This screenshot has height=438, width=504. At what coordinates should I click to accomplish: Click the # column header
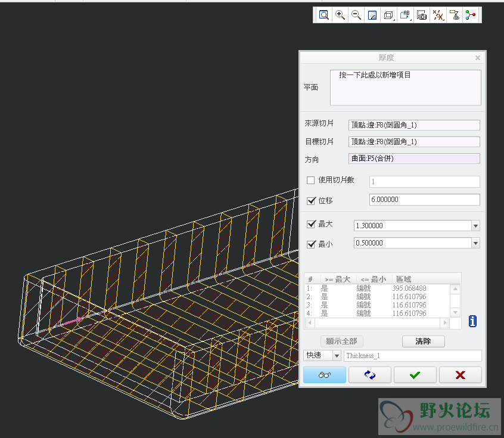(312, 279)
